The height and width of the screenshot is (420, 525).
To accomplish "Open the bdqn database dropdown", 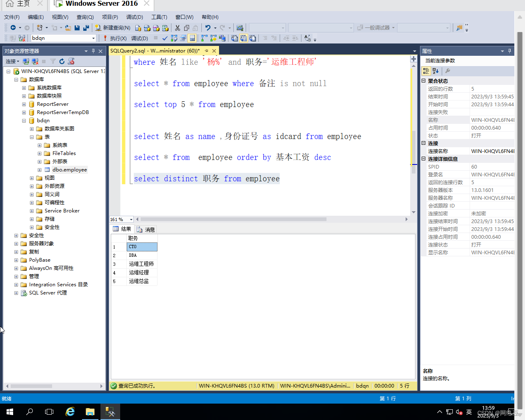I will click(x=94, y=38).
